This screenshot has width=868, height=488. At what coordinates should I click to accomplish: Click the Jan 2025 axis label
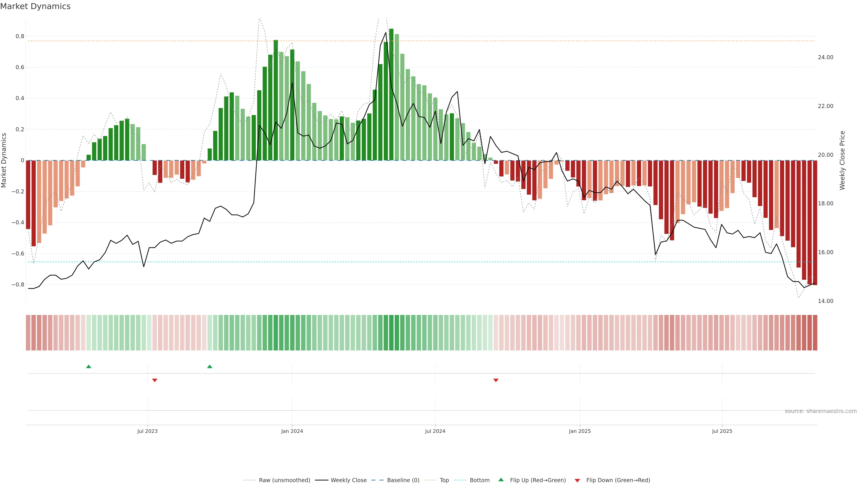pos(580,431)
